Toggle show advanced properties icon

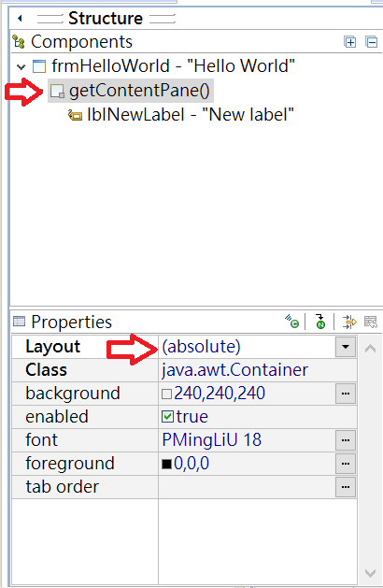click(x=349, y=322)
